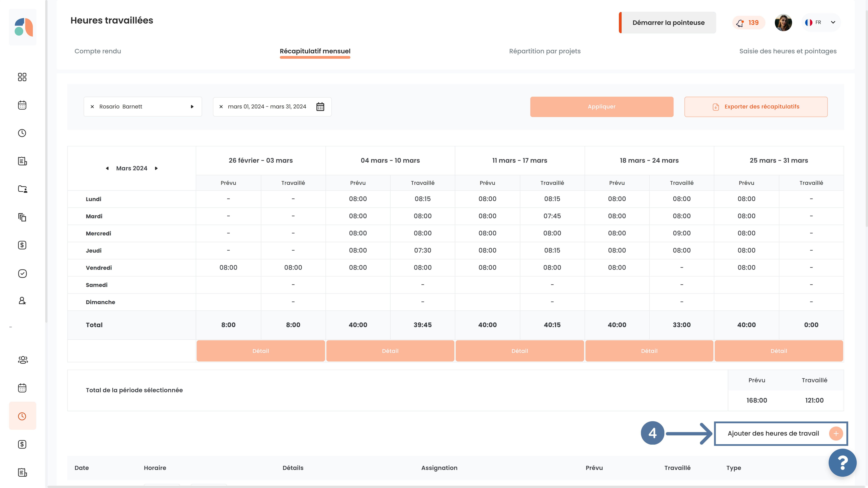Open Détail for 26 février - 03 mars
Image resolution: width=868 pixels, height=488 pixels.
coord(261,351)
